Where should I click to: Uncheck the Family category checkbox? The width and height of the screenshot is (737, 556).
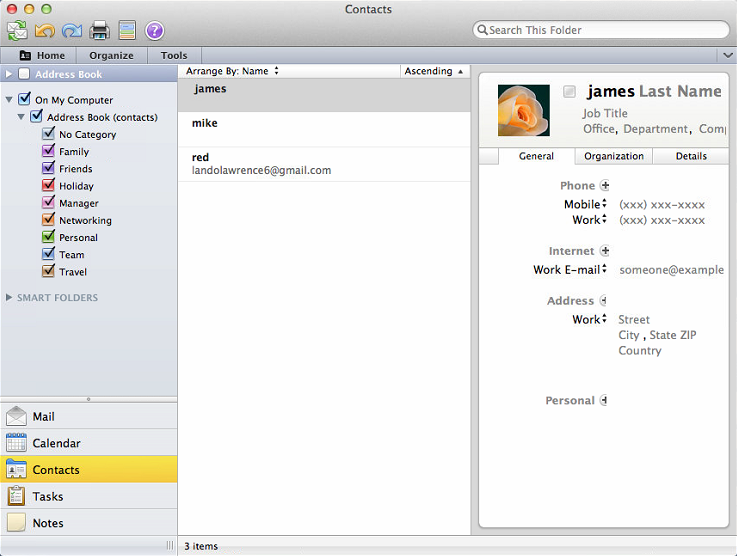pos(48,152)
